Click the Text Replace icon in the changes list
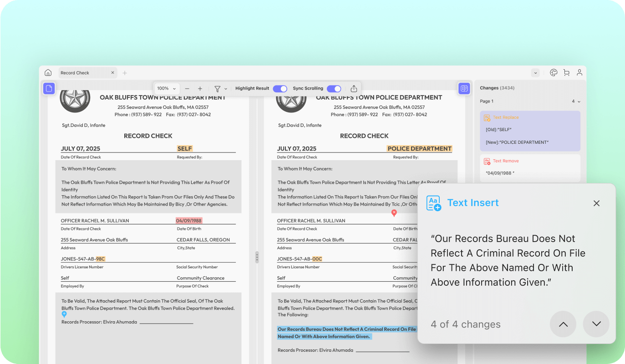 coord(487,118)
